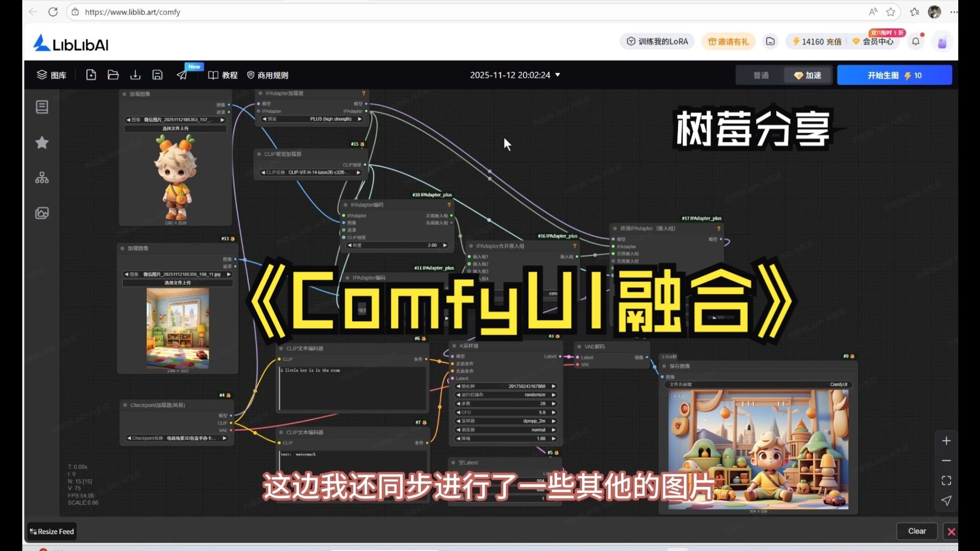Collapse the 保存图像 node via its dot
This screenshot has width=980, height=551.
coord(664,366)
